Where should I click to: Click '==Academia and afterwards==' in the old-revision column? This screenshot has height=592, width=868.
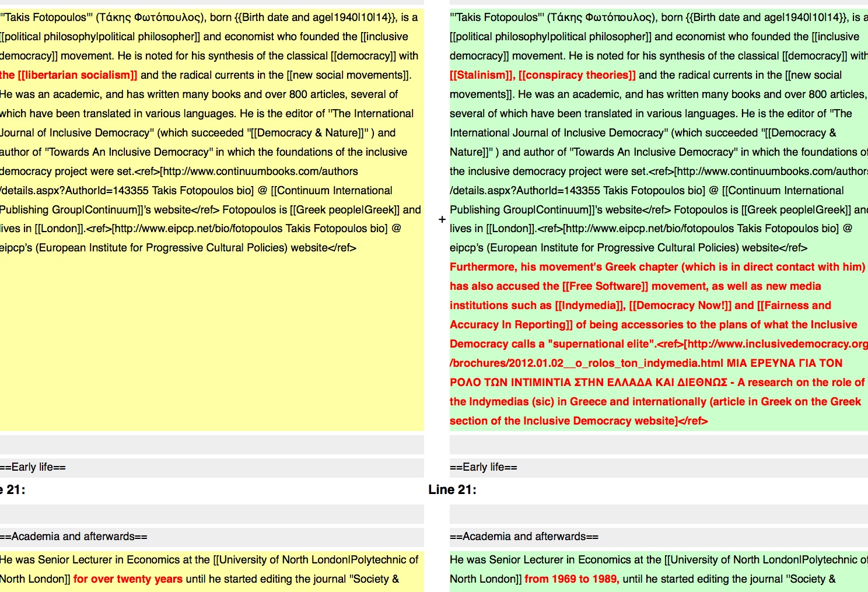click(73, 537)
